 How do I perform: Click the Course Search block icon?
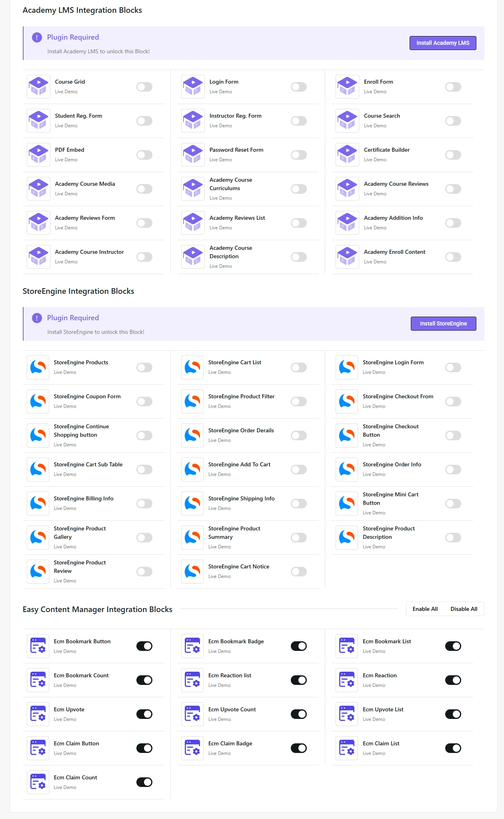(x=347, y=120)
